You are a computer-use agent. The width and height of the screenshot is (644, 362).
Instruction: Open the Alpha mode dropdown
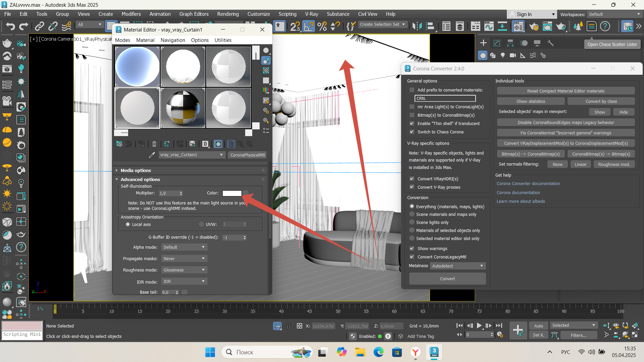[x=184, y=247]
